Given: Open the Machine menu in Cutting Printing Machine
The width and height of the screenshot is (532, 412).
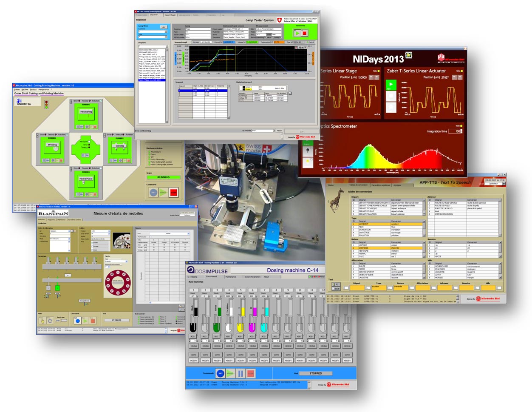Looking at the screenshot, I should (25, 89).
